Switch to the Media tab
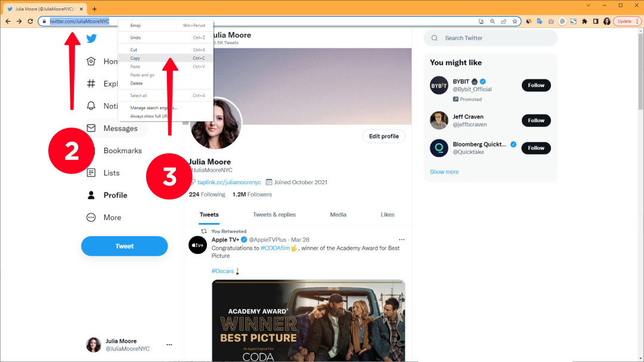Viewport: 644px width, 362px height. tap(338, 215)
